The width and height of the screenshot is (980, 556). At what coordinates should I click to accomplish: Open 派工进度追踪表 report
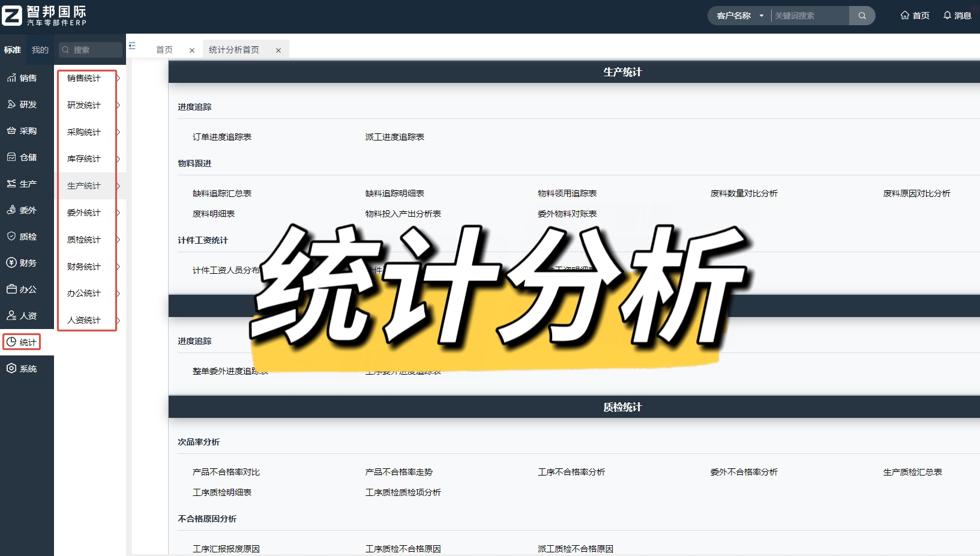tap(395, 137)
